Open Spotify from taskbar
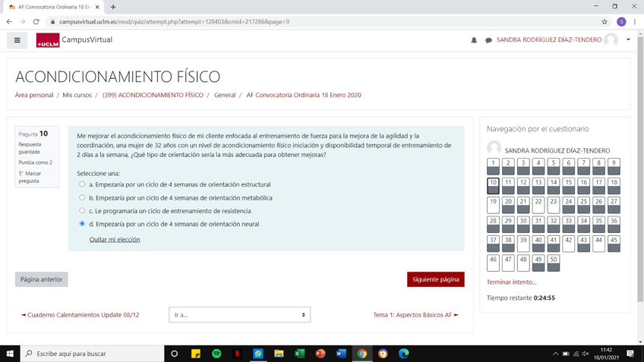Screen dimensions: 644x362 (216, 354)
